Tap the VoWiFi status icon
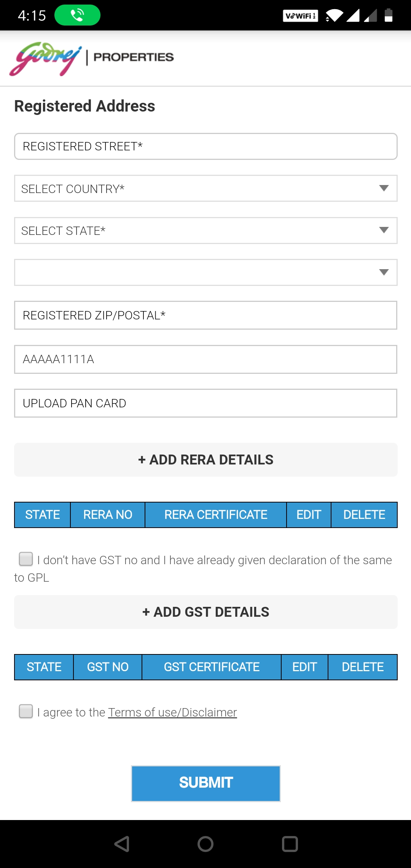 click(x=300, y=16)
